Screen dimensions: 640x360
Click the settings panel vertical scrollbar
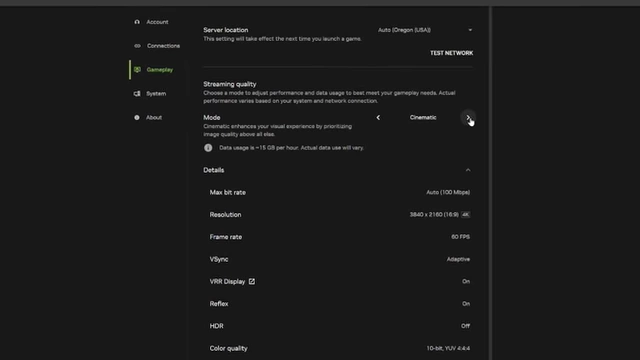point(490,183)
